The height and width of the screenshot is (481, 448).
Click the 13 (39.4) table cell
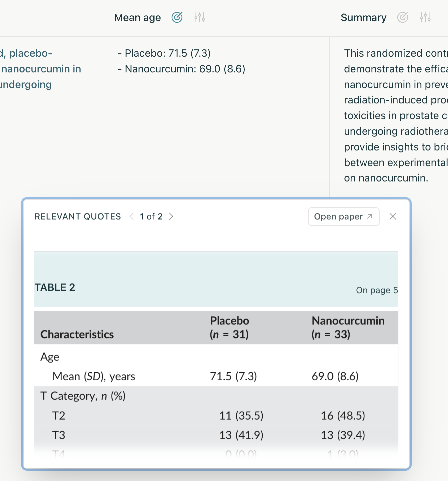(x=343, y=435)
